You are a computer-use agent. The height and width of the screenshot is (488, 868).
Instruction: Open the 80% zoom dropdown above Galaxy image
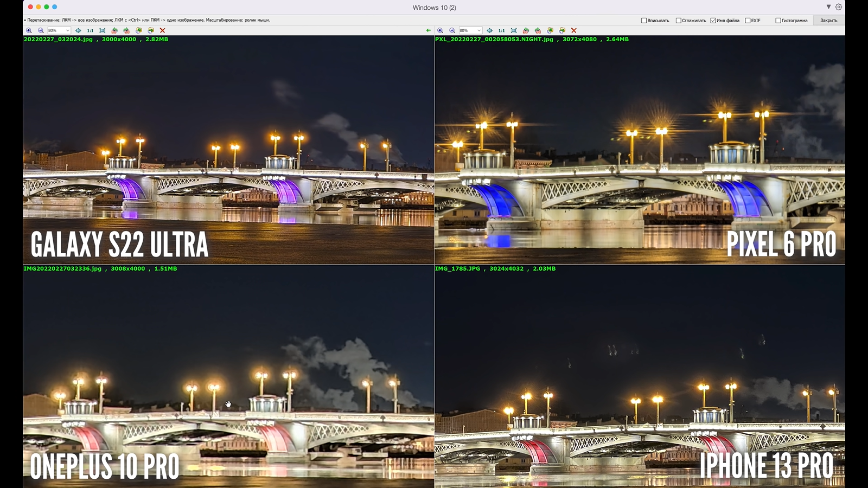pyautogui.click(x=59, y=30)
